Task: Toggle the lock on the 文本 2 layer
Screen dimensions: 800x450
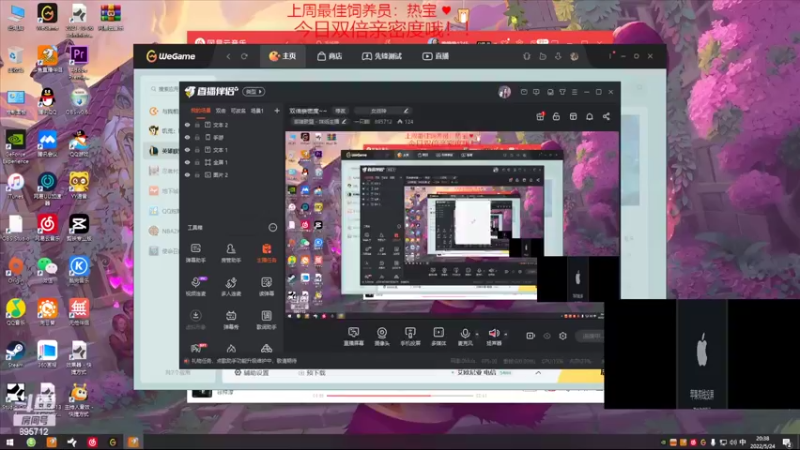Action: [x=197, y=125]
